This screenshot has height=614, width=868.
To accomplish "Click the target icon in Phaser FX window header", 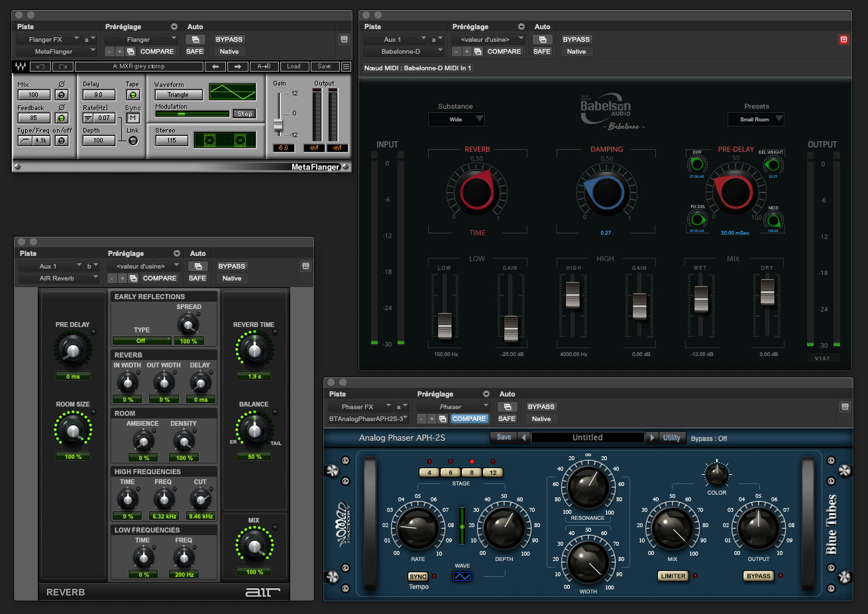I will click(x=845, y=407).
